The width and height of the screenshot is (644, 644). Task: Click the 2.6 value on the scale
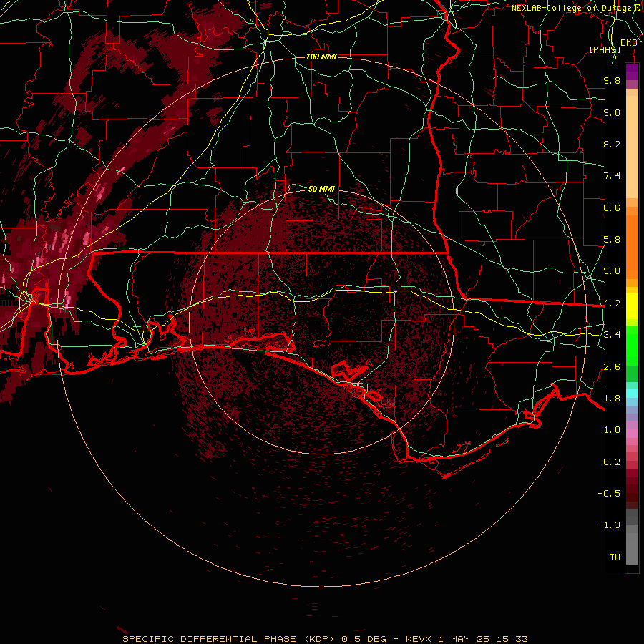click(x=612, y=367)
